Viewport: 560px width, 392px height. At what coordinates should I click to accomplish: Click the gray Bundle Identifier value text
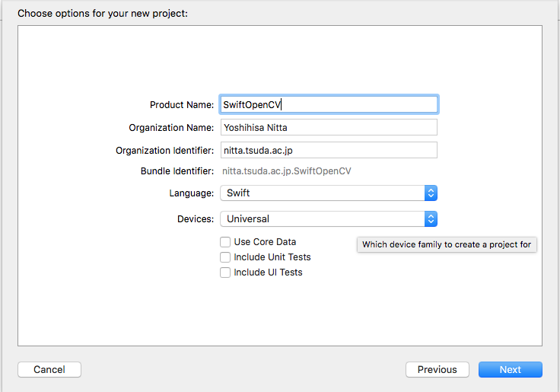pyautogui.click(x=286, y=171)
